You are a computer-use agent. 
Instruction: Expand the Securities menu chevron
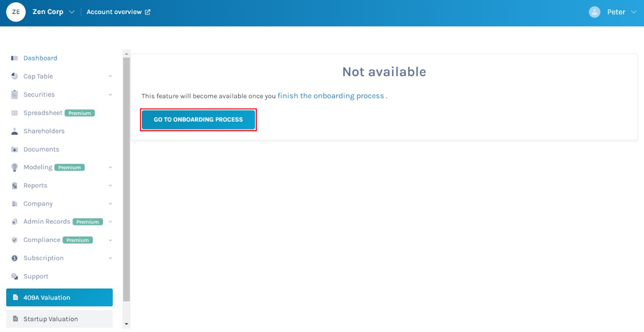pos(110,94)
